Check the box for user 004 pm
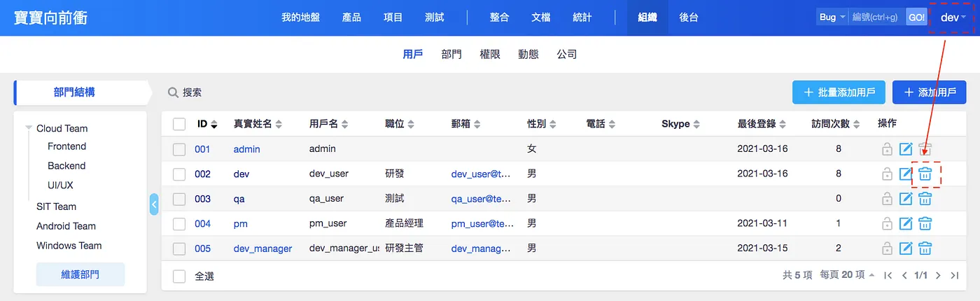This screenshot has width=980, height=301. 179,224
